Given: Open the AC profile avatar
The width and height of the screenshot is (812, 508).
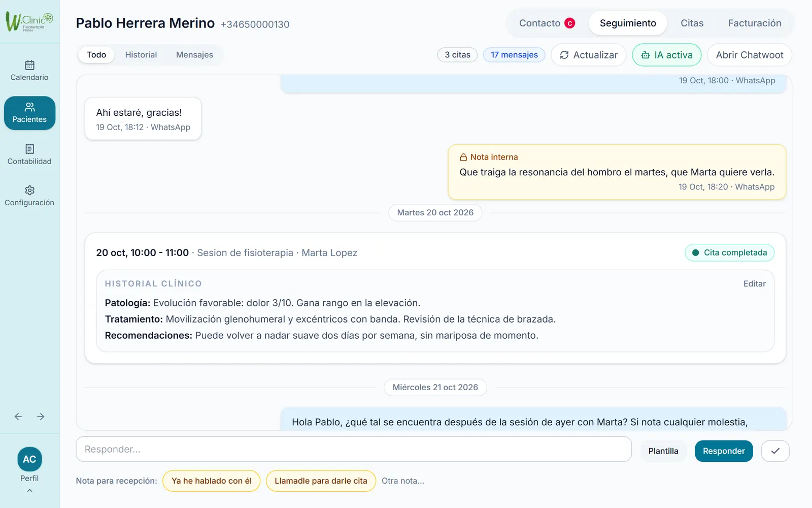Looking at the screenshot, I should 29,459.
